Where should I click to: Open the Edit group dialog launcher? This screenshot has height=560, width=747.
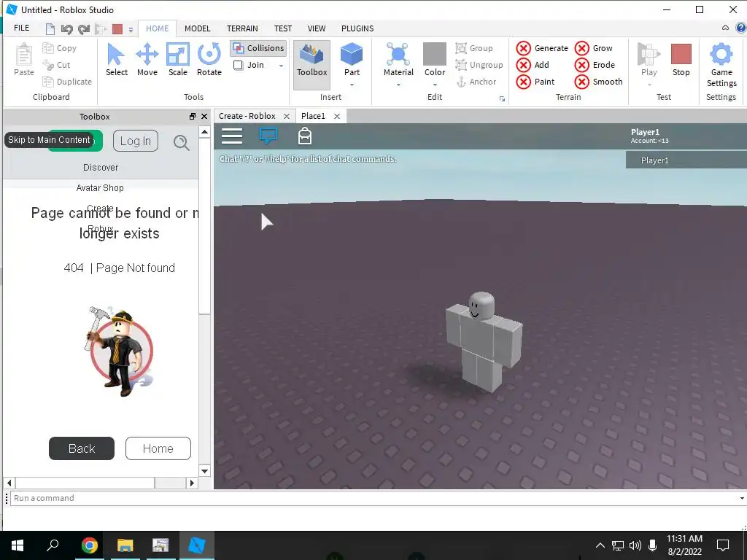point(502,98)
